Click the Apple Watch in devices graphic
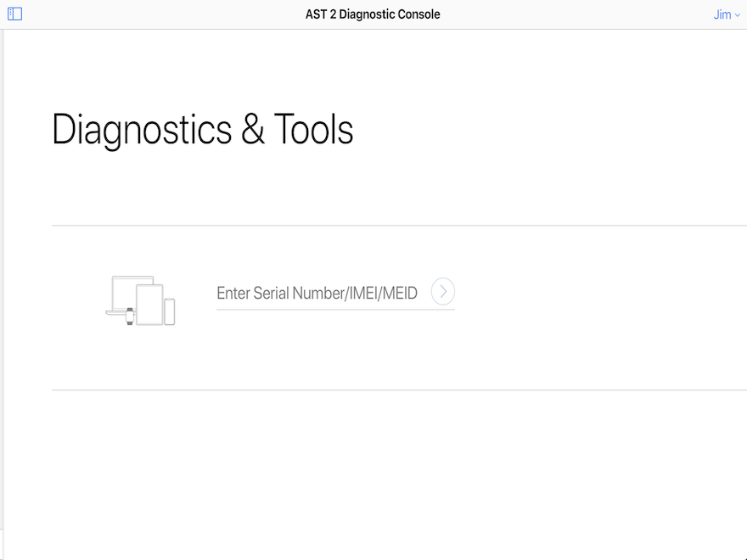The height and width of the screenshot is (560, 747). point(130,316)
